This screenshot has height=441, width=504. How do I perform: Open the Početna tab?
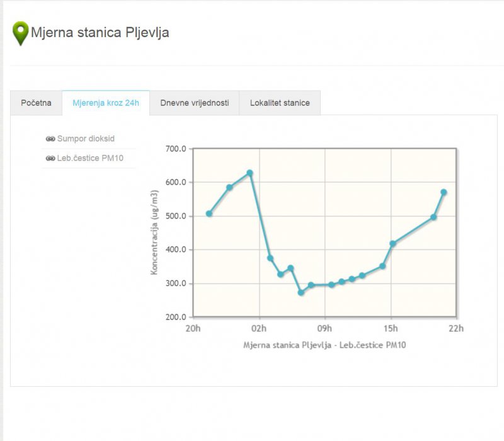[36, 103]
